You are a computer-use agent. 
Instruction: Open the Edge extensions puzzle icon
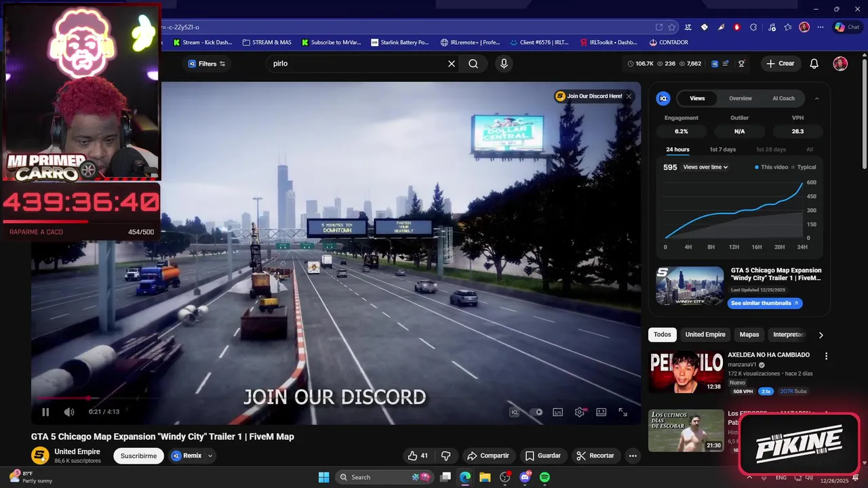[x=753, y=27]
